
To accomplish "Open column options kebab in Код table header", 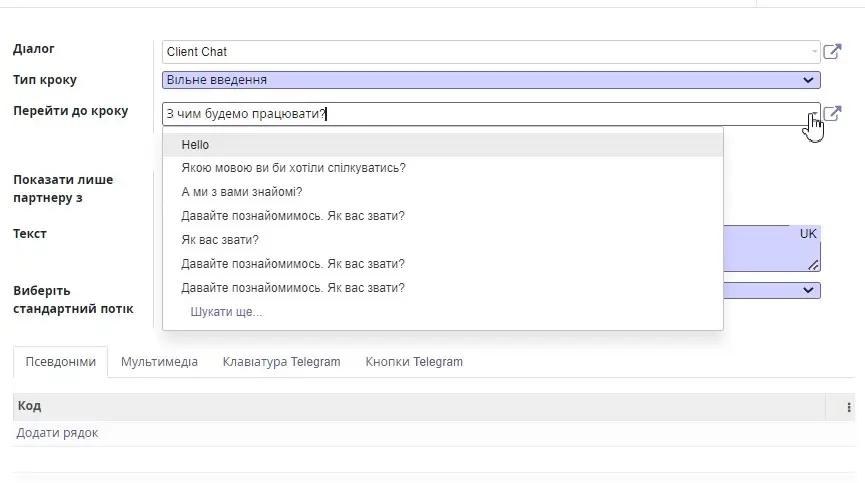I will tap(849, 407).
